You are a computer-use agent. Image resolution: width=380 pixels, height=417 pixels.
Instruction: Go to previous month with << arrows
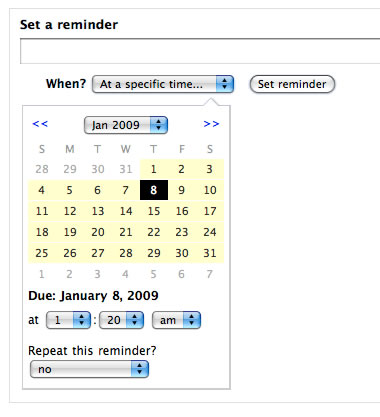coord(40,124)
